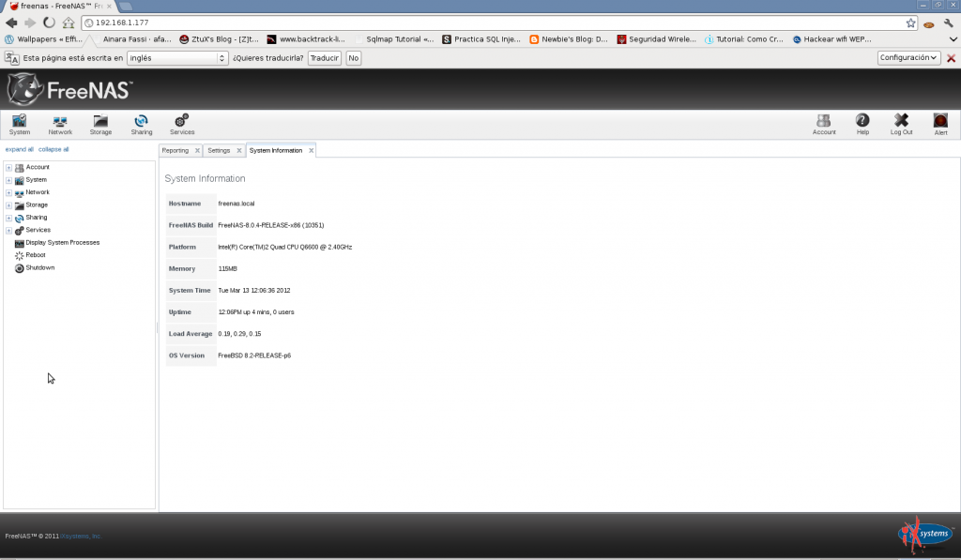Select the Services tree label
Viewport: 961px width, 560px height.
click(x=38, y=231)
